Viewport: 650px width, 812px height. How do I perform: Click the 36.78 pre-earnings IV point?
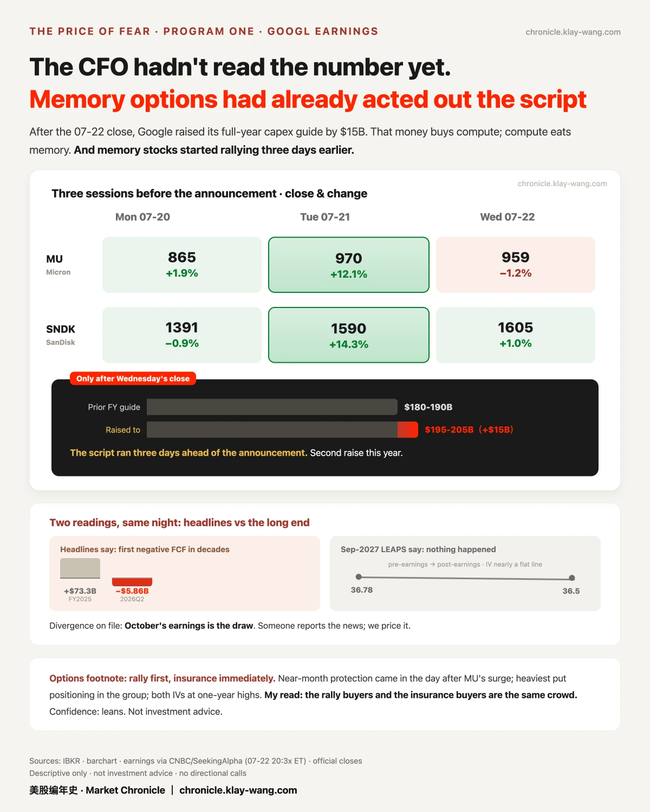(x=359, y=577)
